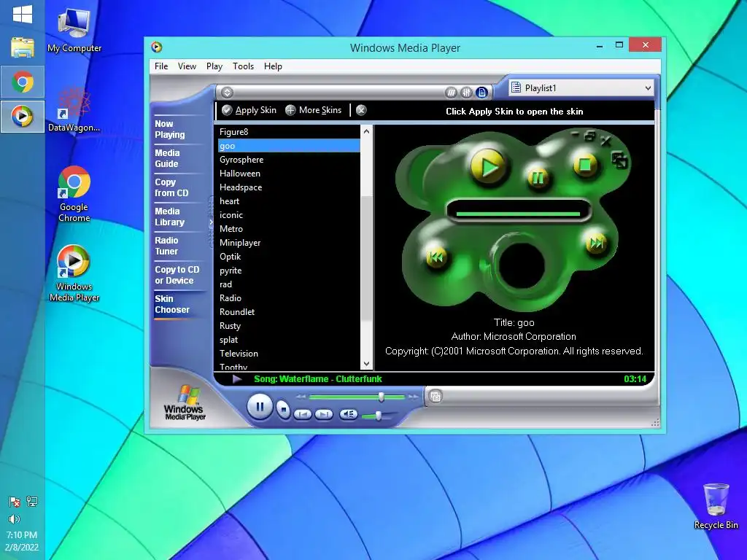Click the Windows Media Player title bar icon
This screenshot has height=560, width=747.
click(157, 47)
